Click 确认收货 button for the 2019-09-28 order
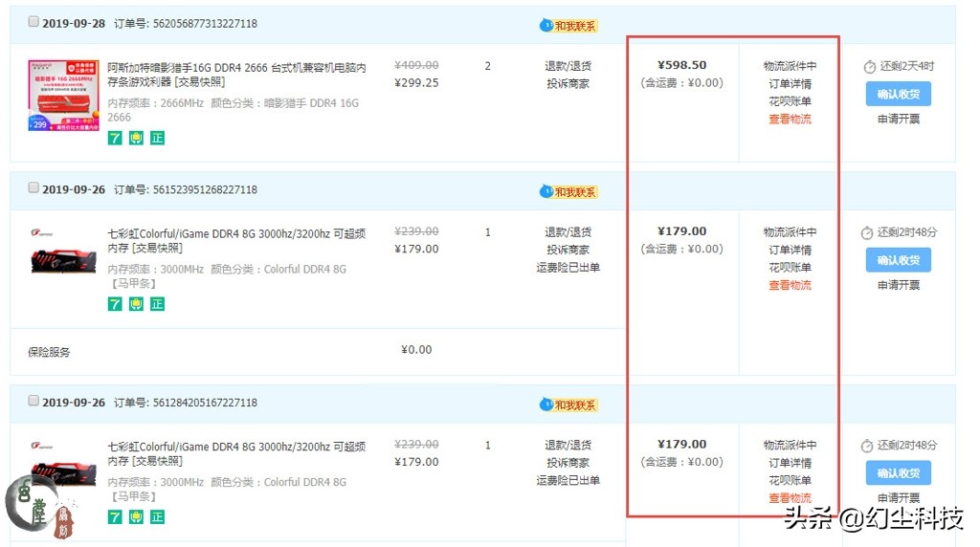980x547 pixels. click(898, 94)
